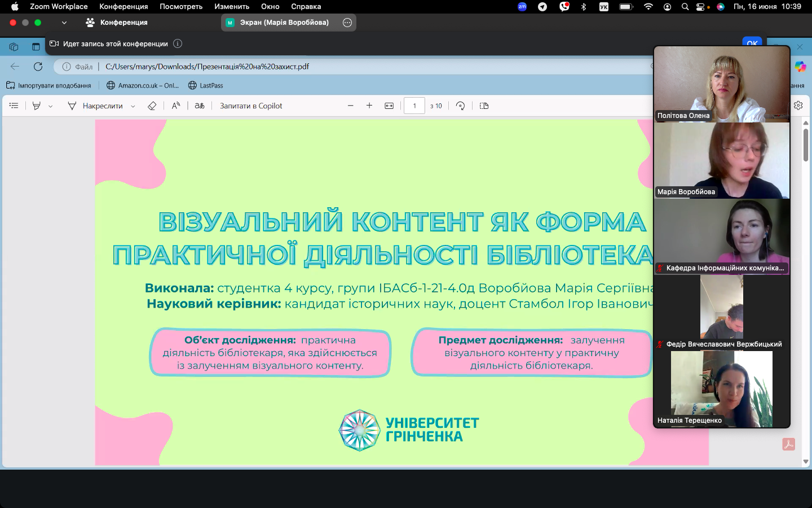The height and width of the screenshot is (508, 812).
Task: Expand the highlighter color dropdown arrow
Action: tap(51, 106)
